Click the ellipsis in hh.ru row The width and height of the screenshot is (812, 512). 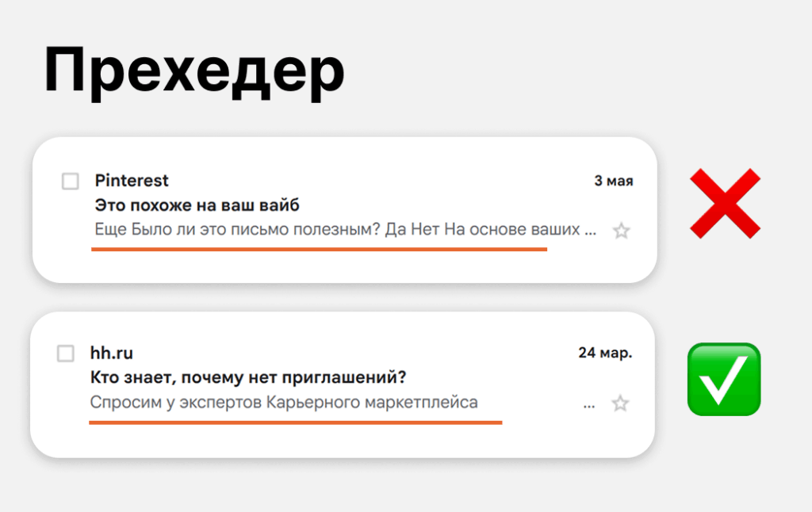click(x=588, y=404)
